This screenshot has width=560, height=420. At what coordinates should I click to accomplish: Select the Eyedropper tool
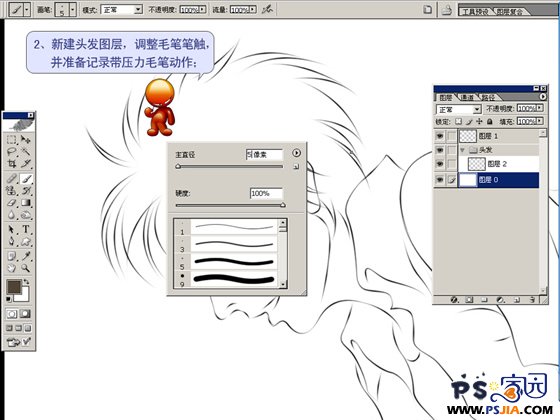[26, 255]
